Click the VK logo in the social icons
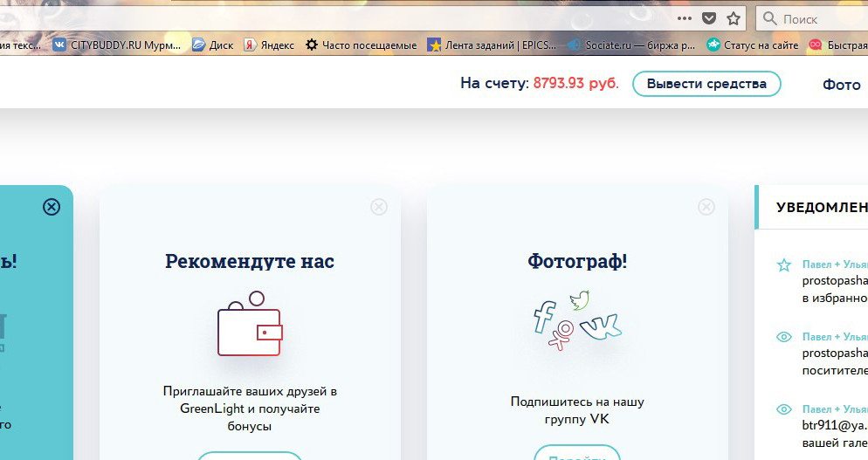Image resolution: width=868 pixels, height=460 pixels. tap(601, 326)
